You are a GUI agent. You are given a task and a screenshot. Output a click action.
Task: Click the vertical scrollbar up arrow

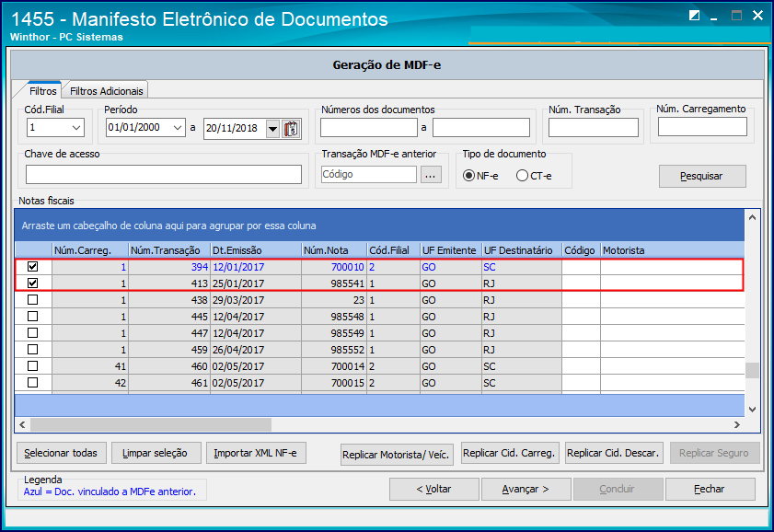click(752, 217)
